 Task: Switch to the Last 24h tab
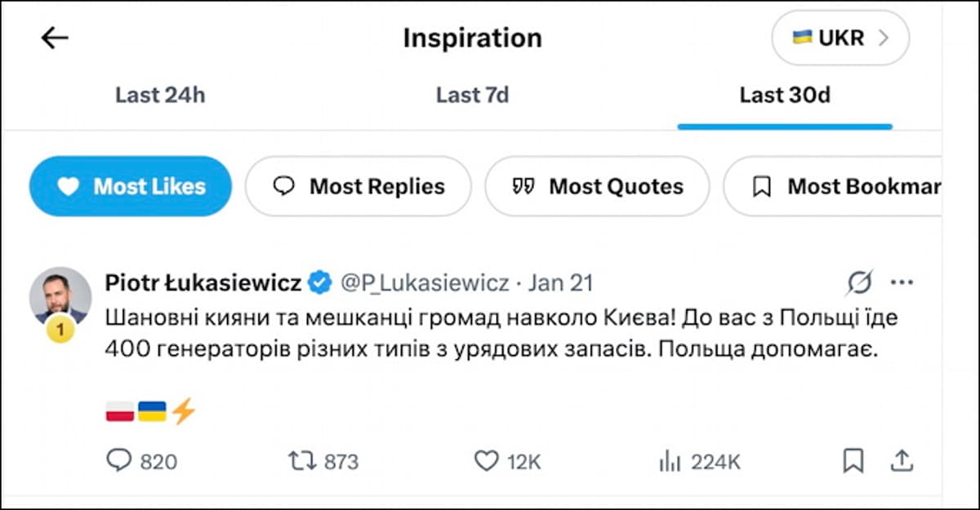pyautogui.click(x=160, y=95)
